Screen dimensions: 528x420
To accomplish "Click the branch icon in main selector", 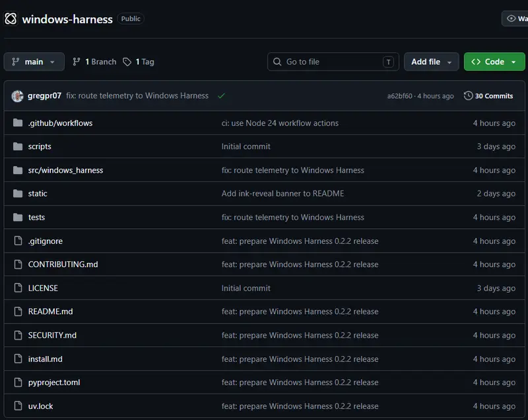I will click(15, 61).
